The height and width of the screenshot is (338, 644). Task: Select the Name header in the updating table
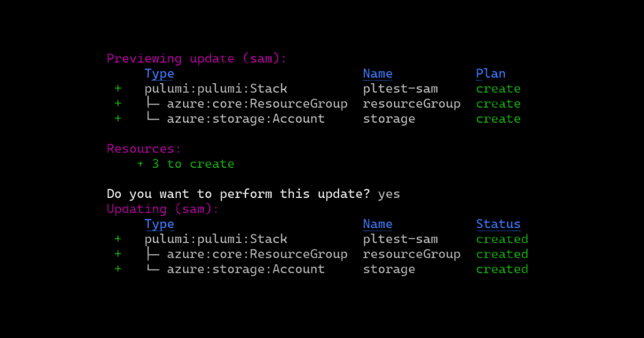click(377, 224)
